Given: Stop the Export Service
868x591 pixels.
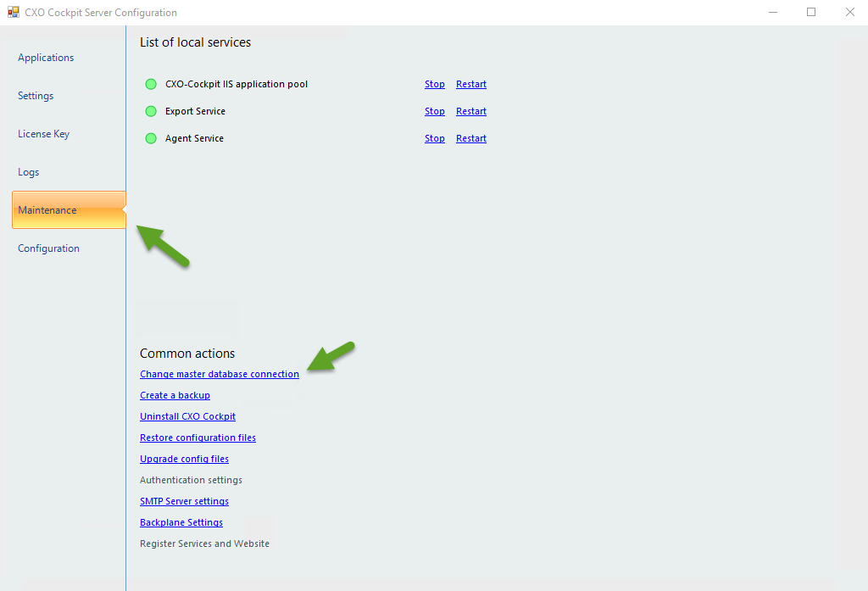Looking at the screenshot, I should [x=435, y=111].
